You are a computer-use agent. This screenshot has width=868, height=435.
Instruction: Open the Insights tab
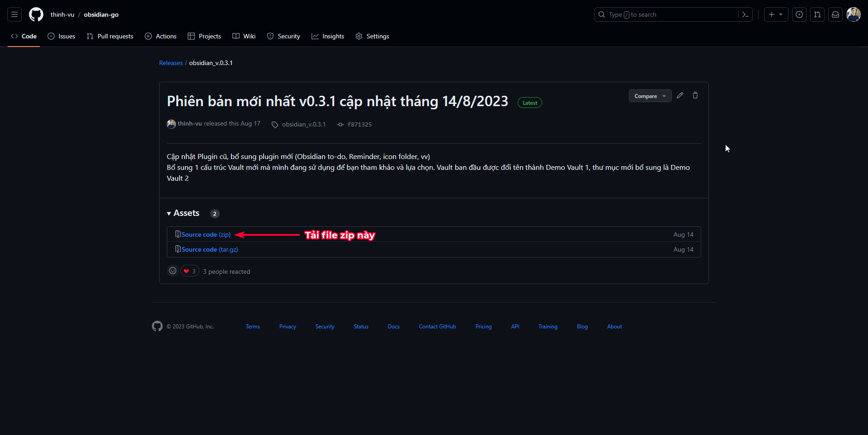coord(328,36)
